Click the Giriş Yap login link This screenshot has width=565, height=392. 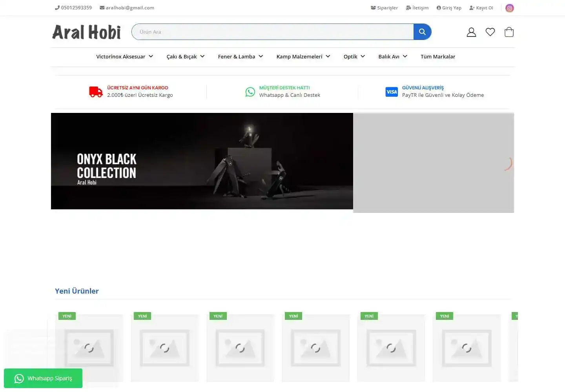(x=449, y=8)
